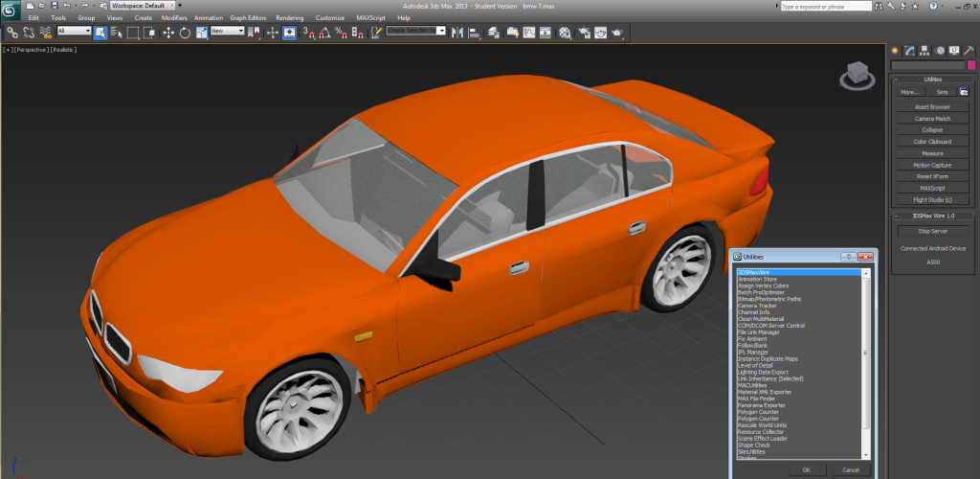Click OK in the Utilities dialog
The image size is (980, 479).
coord(806,469)
